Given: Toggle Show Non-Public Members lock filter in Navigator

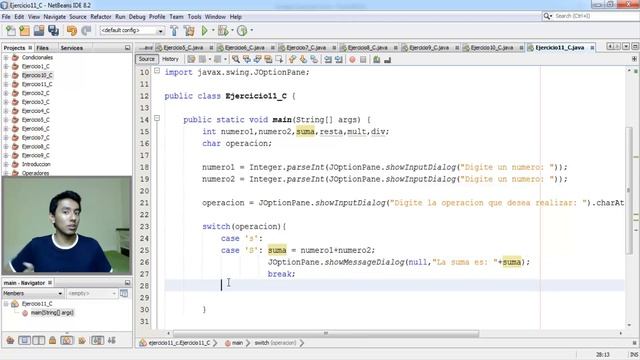Looking at the screenshot, I should click(53, 340).
